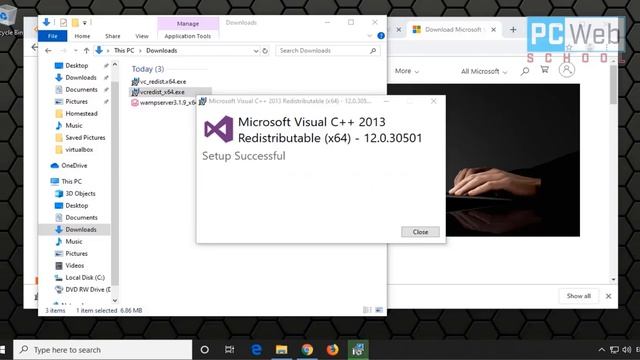Open pinned Downloads in Quick access
This screenshot has width=640, height=360.
[81, 78]
